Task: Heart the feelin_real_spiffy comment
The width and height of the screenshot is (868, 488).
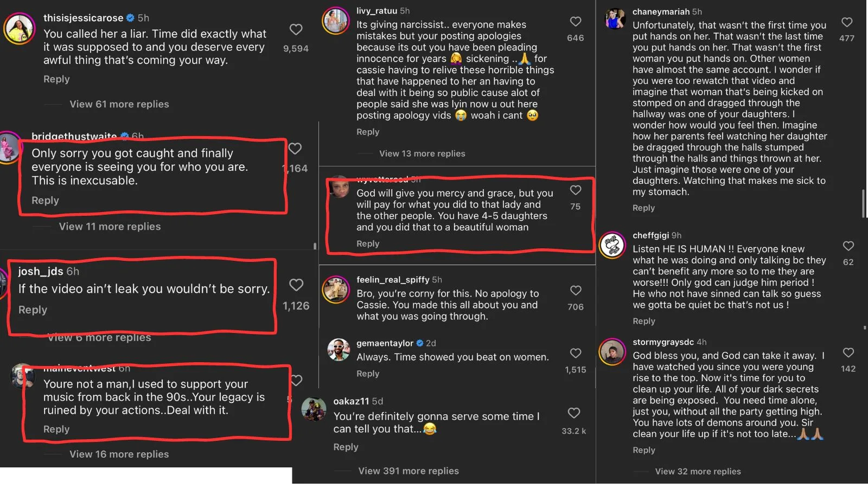Action: tap(576, 291)
